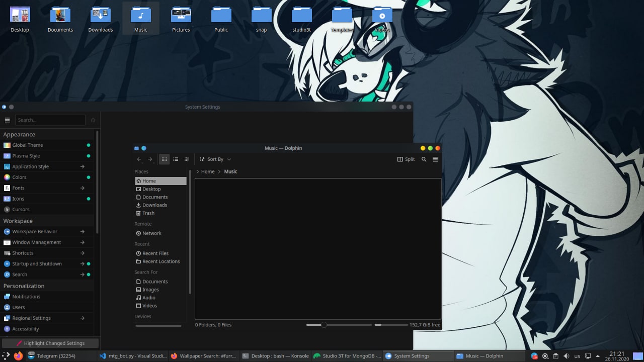Click Highlight Changed Settings button
The height and width of the screenshot is (362, 644).
(x=50, y=343)
